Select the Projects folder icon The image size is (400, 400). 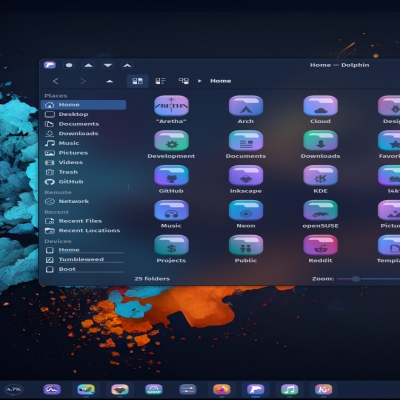(x=171, y=245)
